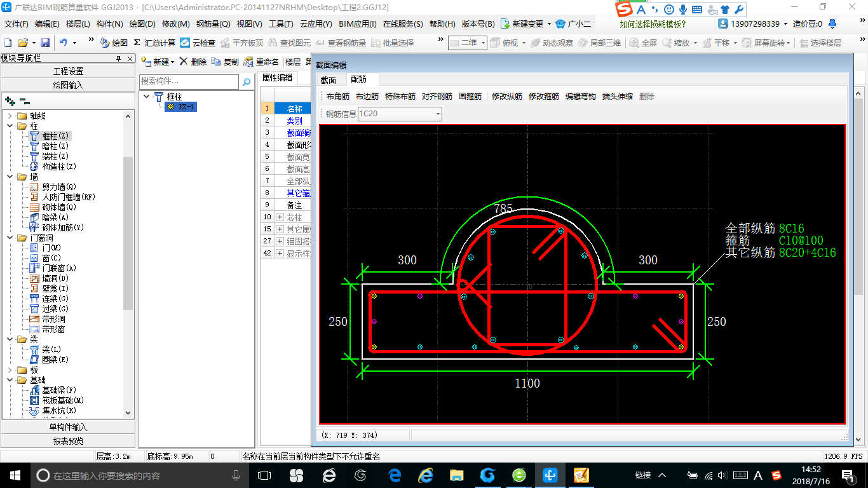Click 布角筋 tool
This screenshot has width=868, height=488.
[x=337, y=97]
